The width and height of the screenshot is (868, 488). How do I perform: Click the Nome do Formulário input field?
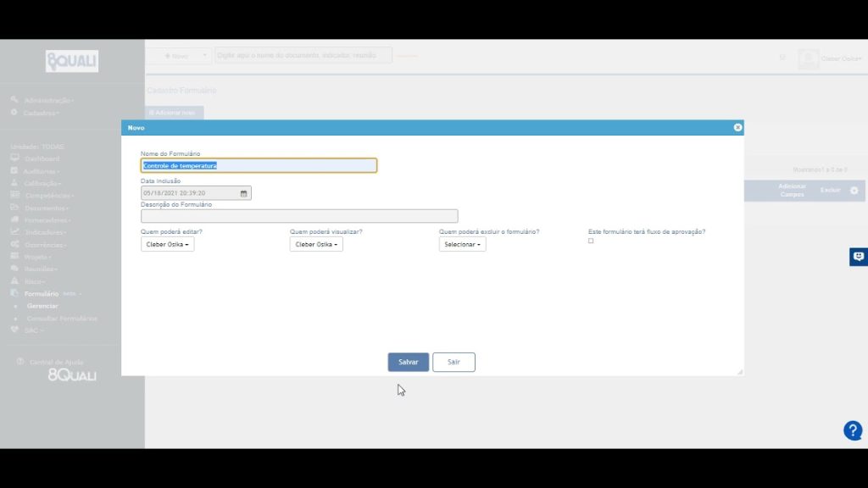pyautogui.click(x=259, y=165)
